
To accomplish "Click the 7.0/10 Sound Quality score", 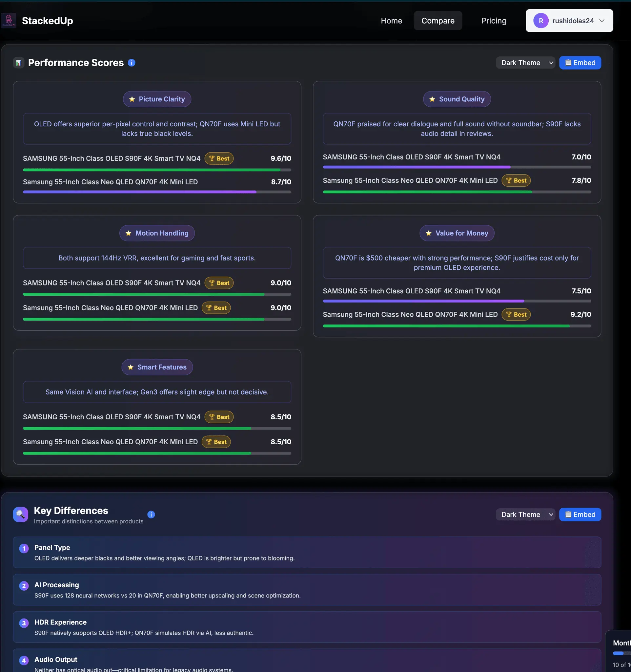I will tap(581, 157).
